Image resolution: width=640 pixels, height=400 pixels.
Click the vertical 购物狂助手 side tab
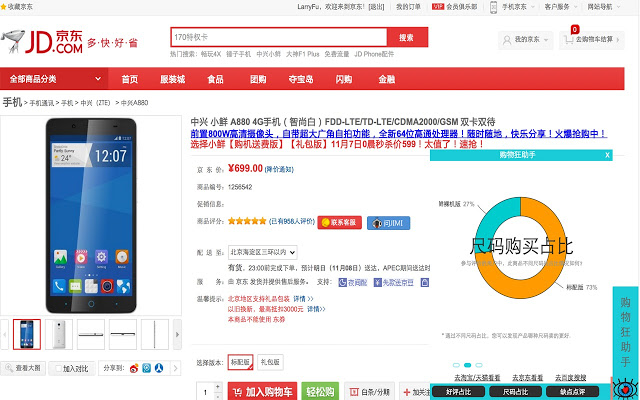(x=625, y=331)
